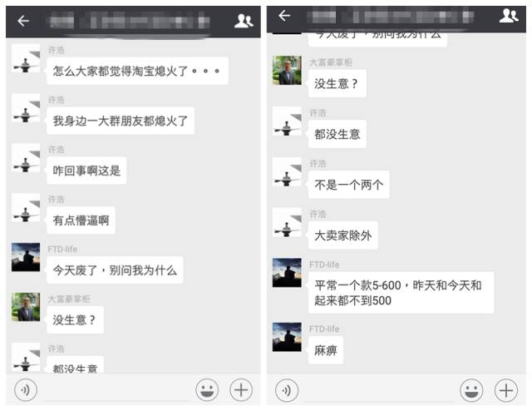Open the plus attachments menu, right chat
This screenshot has width=532, height=411.
(506, 390)
